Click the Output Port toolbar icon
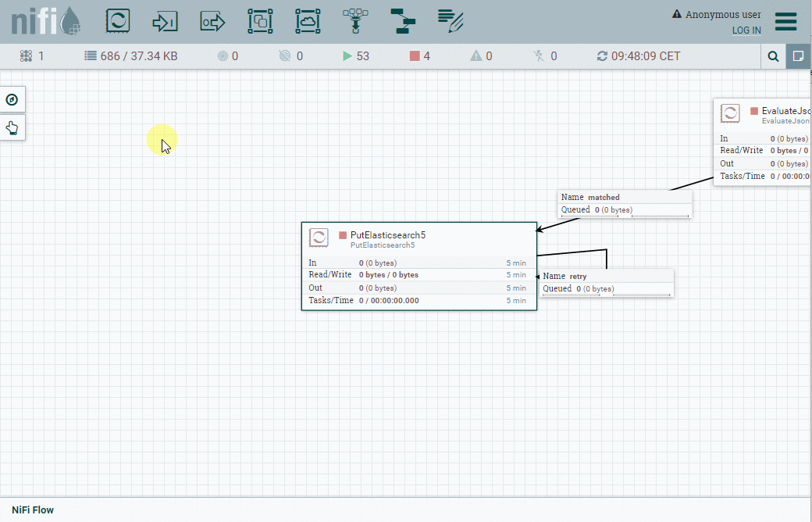The width and height of the screenshot is (812, 522). point(212,21)
